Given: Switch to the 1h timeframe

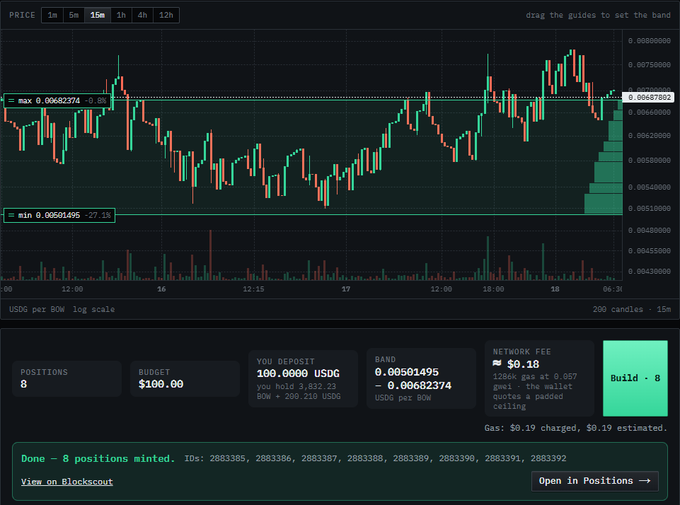Looking at the screenshot, I should point(121,15).
